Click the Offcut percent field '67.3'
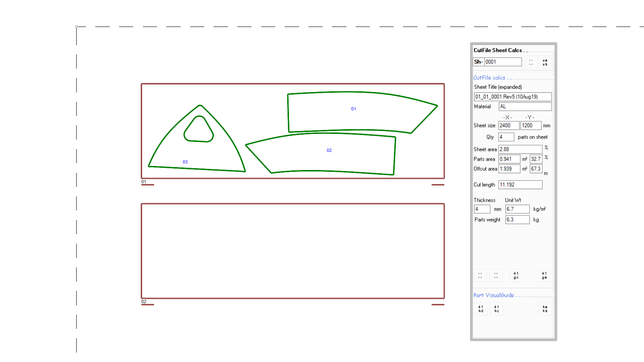The height and width of the screenshot is (362, 644). click(x=536, y=169)
